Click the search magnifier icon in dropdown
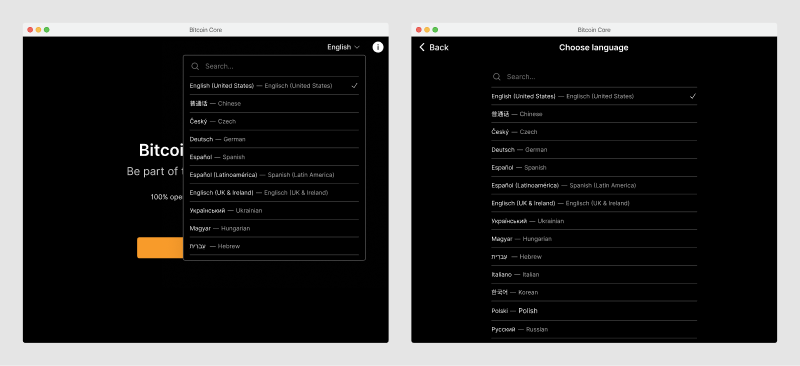Viewport: 800px width, 366px height. tap(195, 66)
